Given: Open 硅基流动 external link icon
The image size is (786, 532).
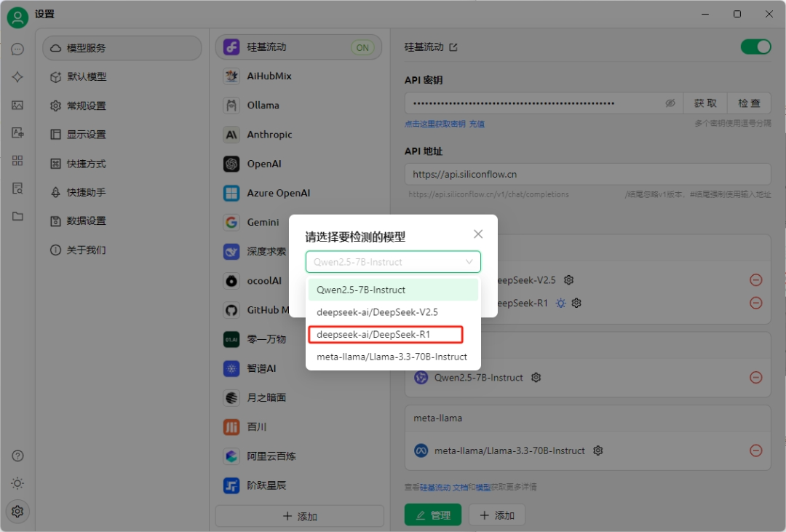Looking at the screenshot, I should [x=453, y=47].
